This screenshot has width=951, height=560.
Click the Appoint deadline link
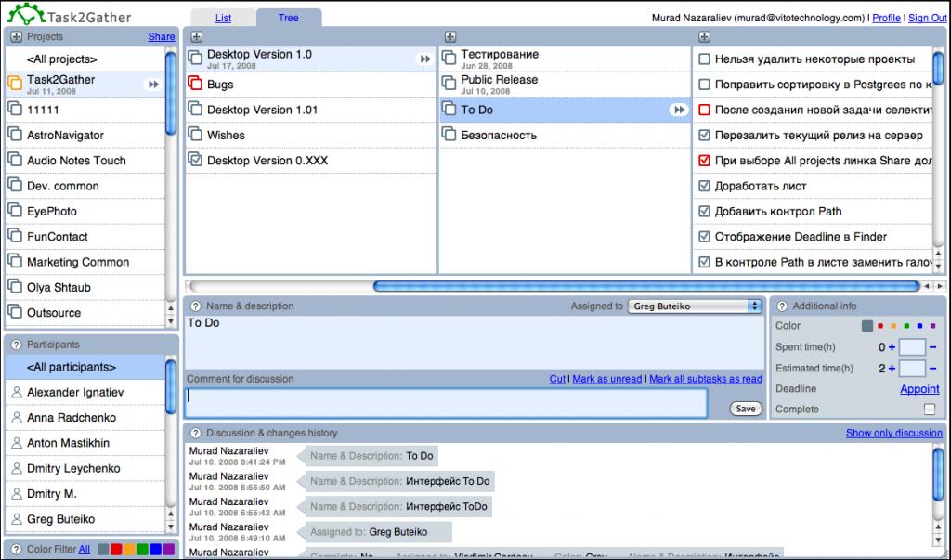tap(919, 389)
